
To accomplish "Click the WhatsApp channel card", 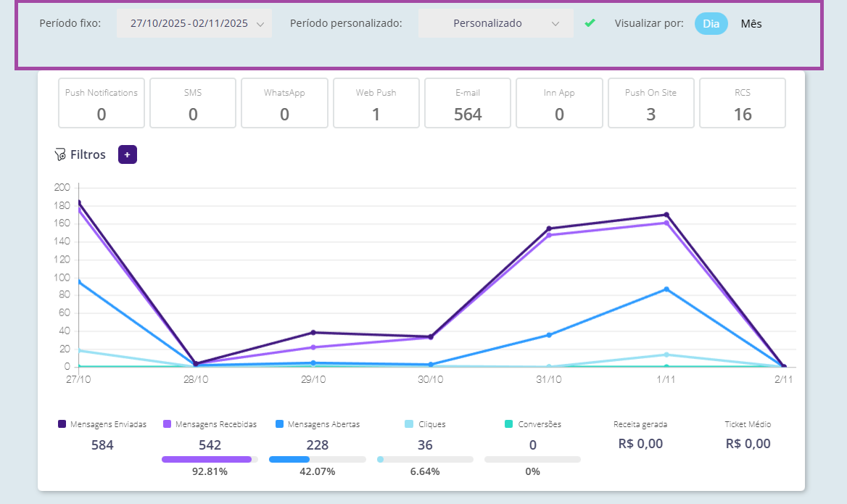I will [x=284, y=103].
